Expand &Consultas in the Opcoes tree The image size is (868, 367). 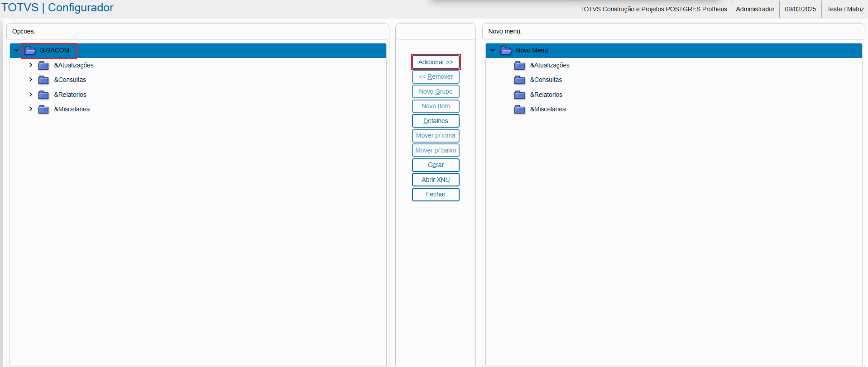pos(31,80)
